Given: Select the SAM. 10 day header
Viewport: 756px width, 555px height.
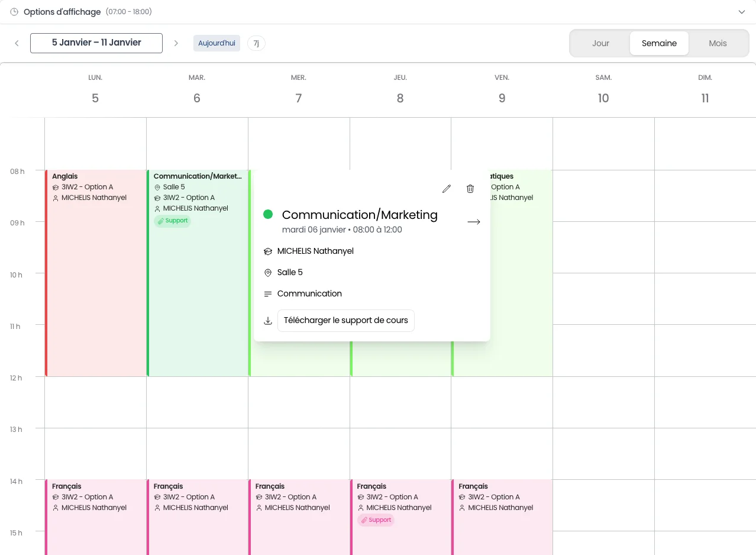Looking at the screenshot, I should pos(603,90).
